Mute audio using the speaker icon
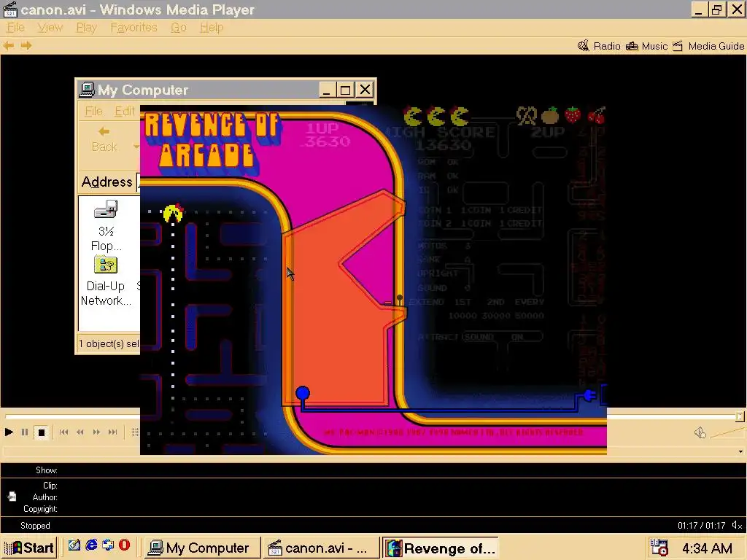The image size is (747, 560). coord(700,432)
